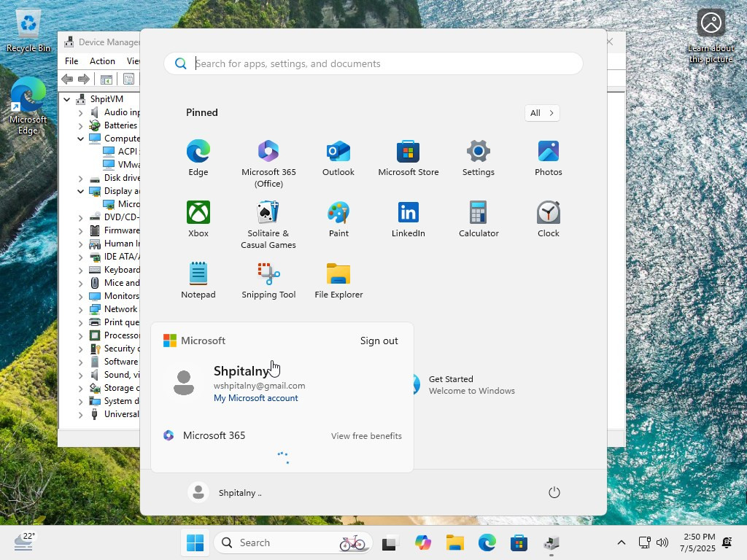Open the weather widget showing 22°
Screen dimensions: 747x560
(x=24, y=542)
